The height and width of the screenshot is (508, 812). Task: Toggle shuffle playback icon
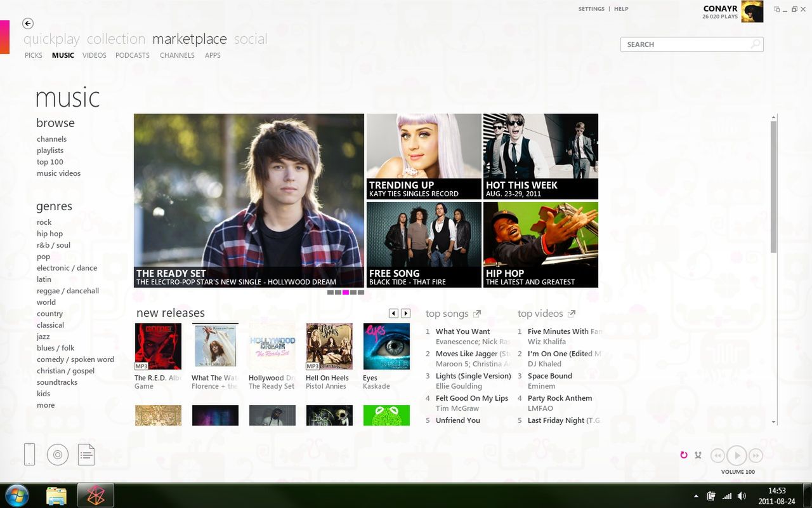[698, 455]
